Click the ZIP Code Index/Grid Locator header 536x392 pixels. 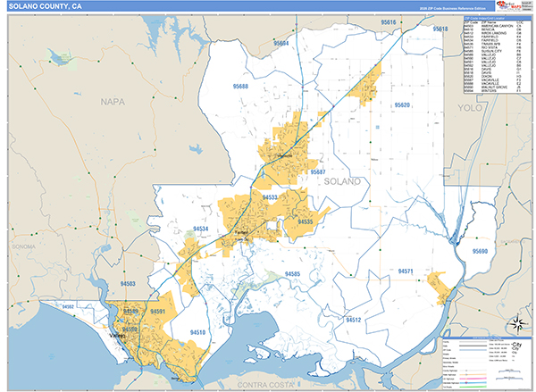coord(498,18)
